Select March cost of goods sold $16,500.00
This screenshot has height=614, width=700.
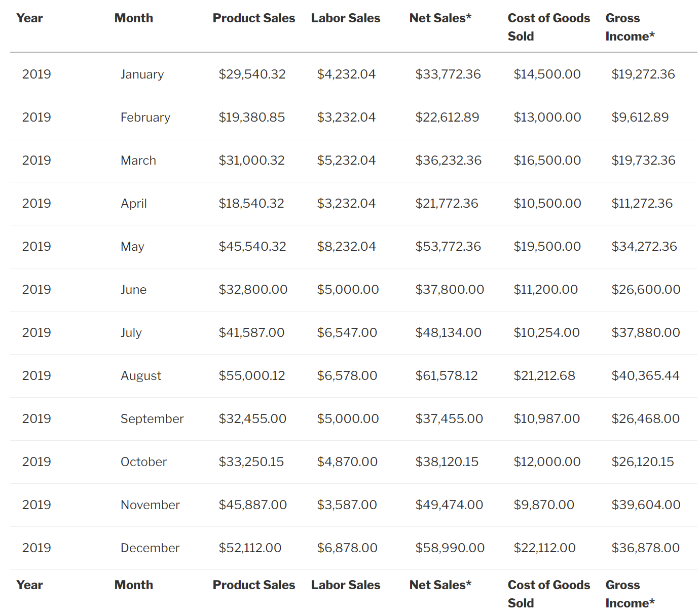click(x=547, y=161)
